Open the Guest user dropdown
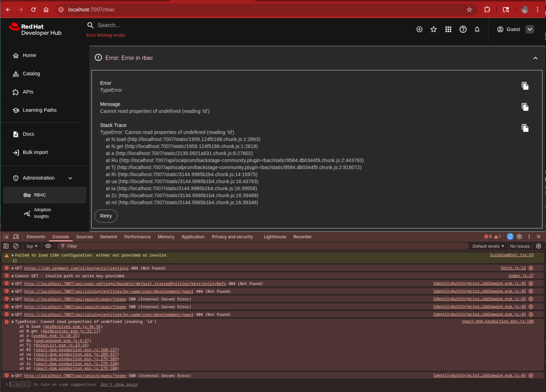Screen dimensions: 546x392 (530, 29)
